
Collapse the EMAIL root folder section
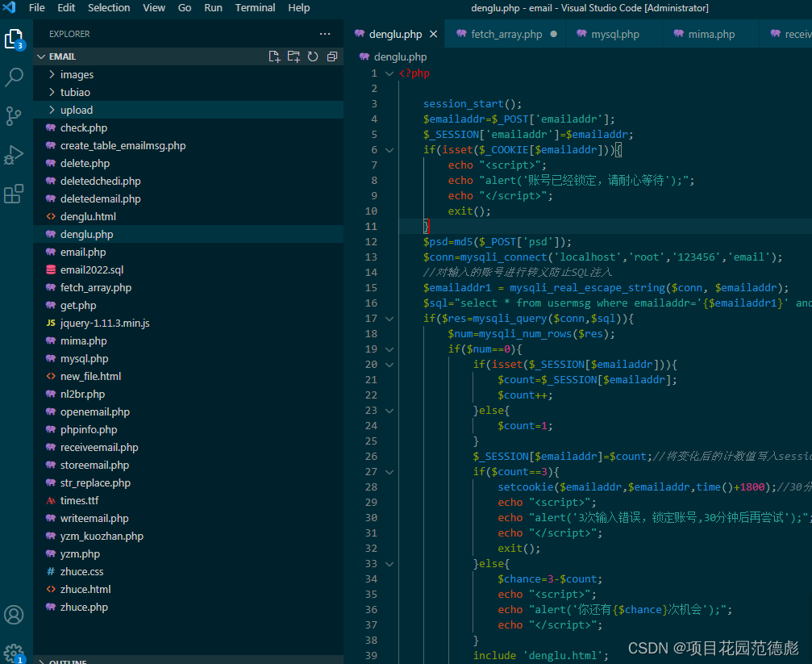point(41,56)
